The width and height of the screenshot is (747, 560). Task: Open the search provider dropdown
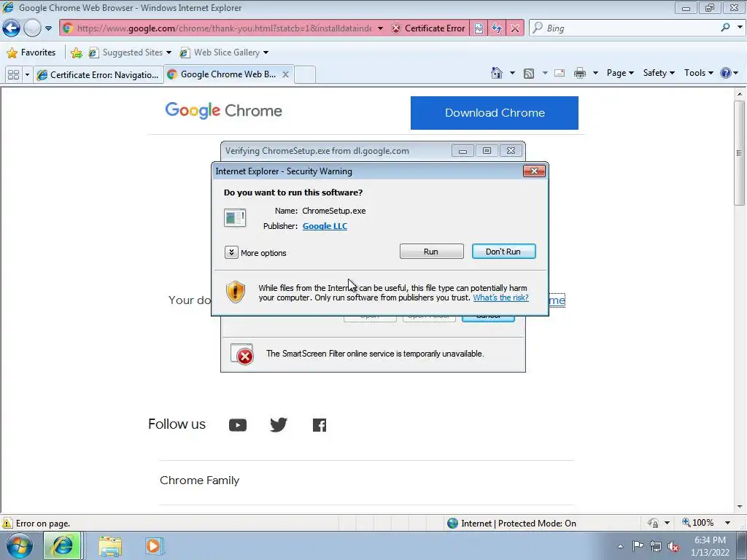pyautogui.click(x=740, y=28)
